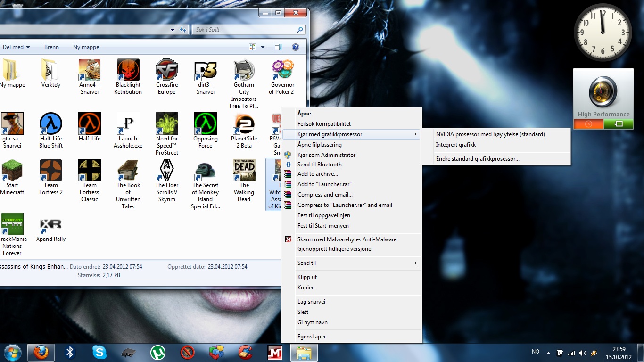This screenshot has height=362, width=644.
Task: Choose Add to archive
Action: [352, 174]
